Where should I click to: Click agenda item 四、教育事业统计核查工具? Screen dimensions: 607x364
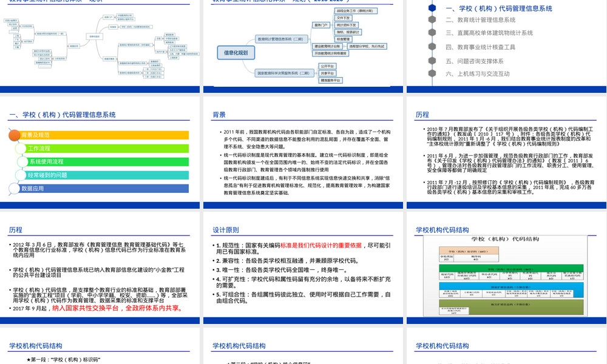[x=480, y=47]
